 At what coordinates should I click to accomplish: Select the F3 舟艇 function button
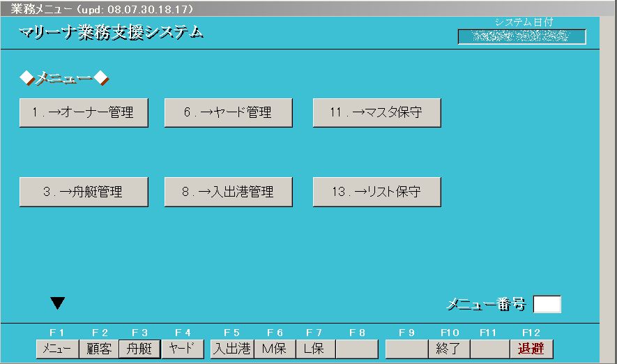139,349
